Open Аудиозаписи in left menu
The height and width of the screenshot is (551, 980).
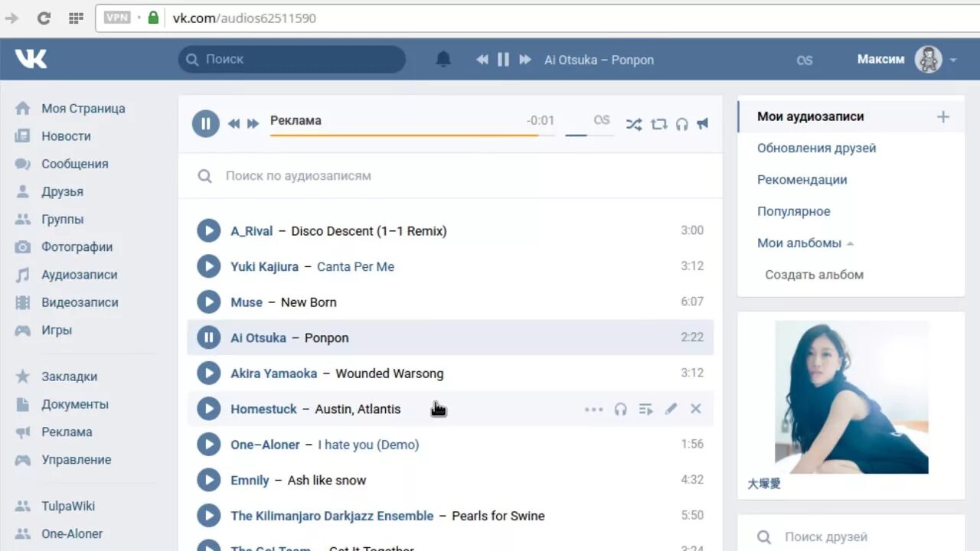pyautogui.click(x=80, y=275)
